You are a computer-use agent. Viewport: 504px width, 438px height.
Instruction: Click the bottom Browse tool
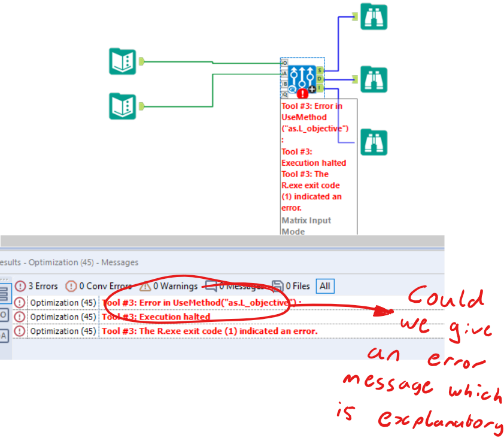[374, 142]
